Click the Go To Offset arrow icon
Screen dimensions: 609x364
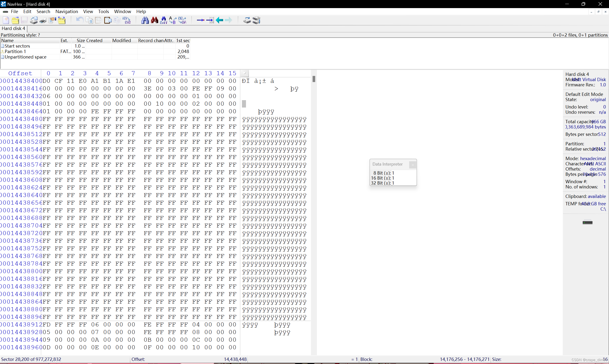(200, 20)
